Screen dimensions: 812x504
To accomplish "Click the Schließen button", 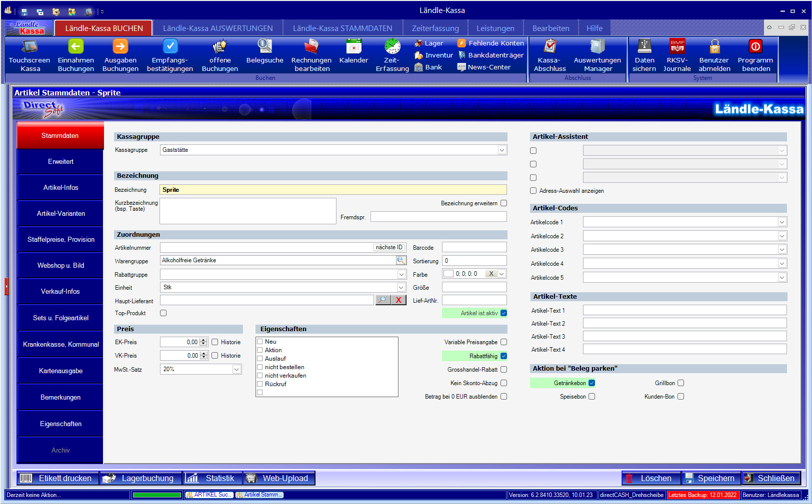I will [x=771, y=478].
